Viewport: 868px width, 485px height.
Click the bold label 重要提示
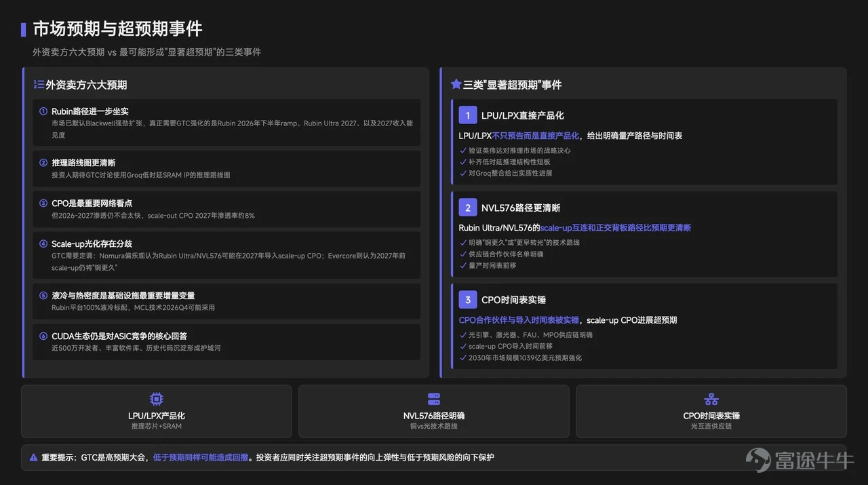tap(58, 458)
